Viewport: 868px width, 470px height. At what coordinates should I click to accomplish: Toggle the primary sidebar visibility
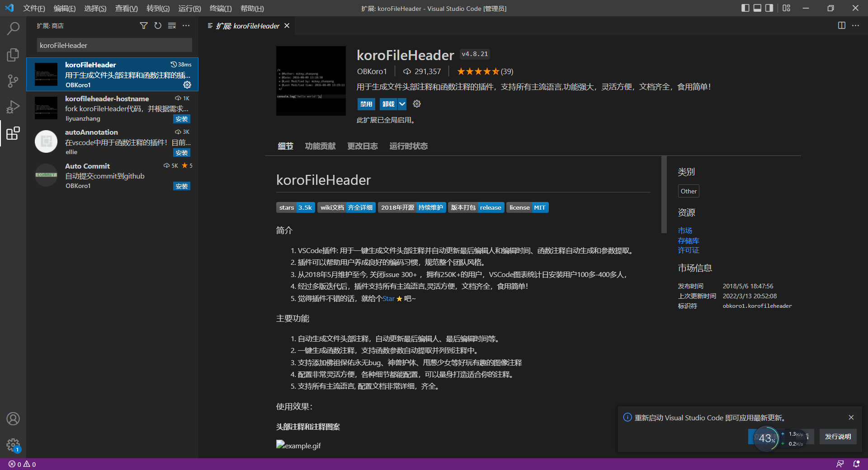click(x=745, y=8)
